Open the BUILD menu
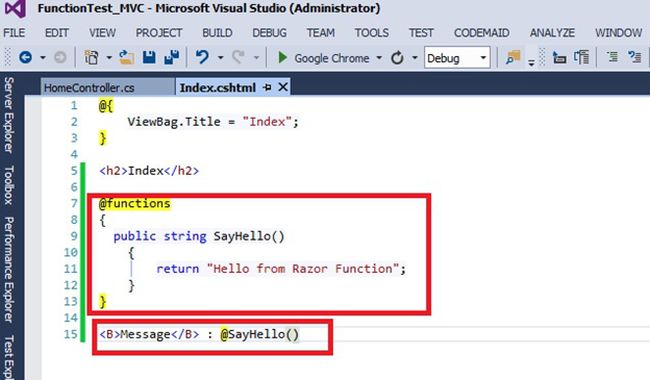 (217, 33)
